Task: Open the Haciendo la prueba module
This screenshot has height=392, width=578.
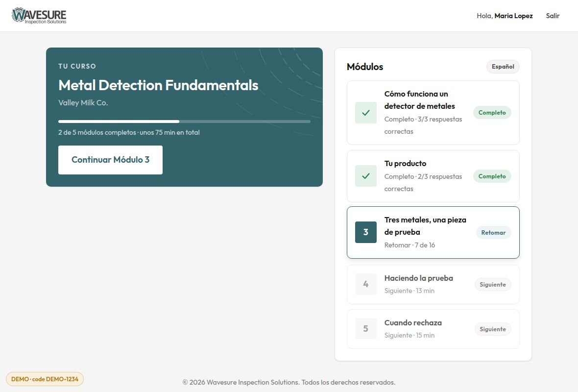Action: click(x=433, y=284)
